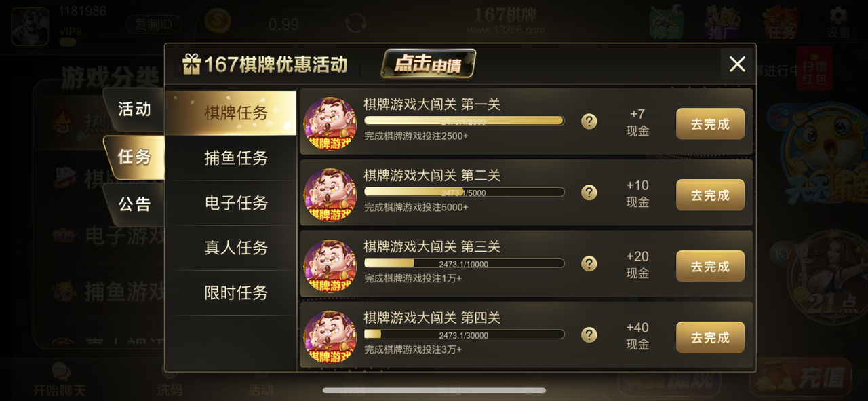
Task: Click the 第二关 progress bar
Action: [465, 192]
